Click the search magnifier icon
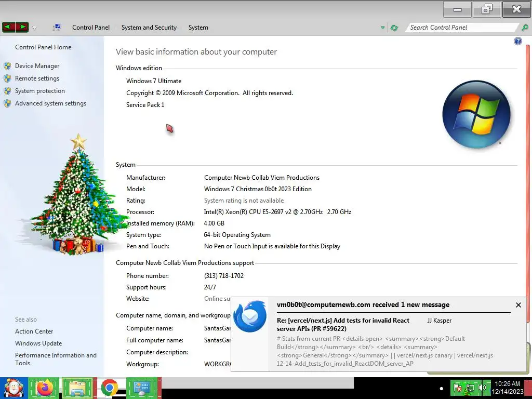532x399 pixels. [525, 28]
